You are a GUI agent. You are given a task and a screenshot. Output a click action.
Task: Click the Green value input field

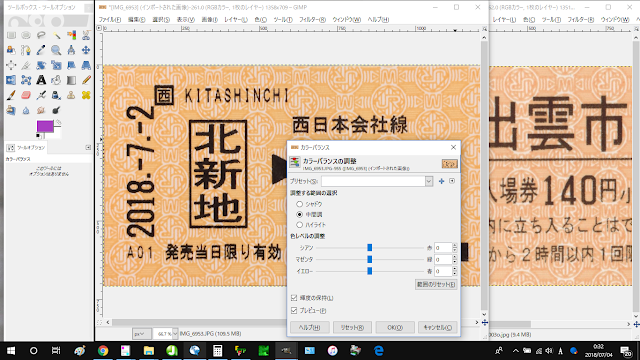[443, 259]
